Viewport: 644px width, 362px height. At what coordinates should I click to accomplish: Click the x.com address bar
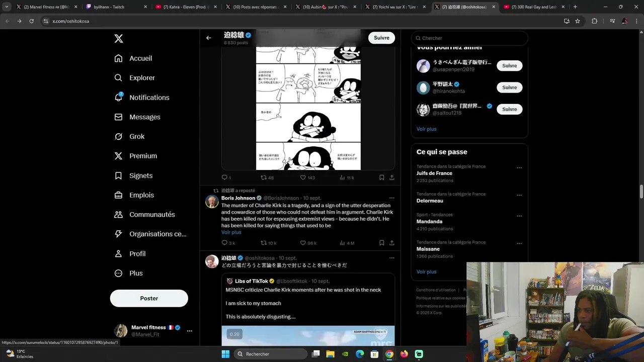click(x=302, y=21)
